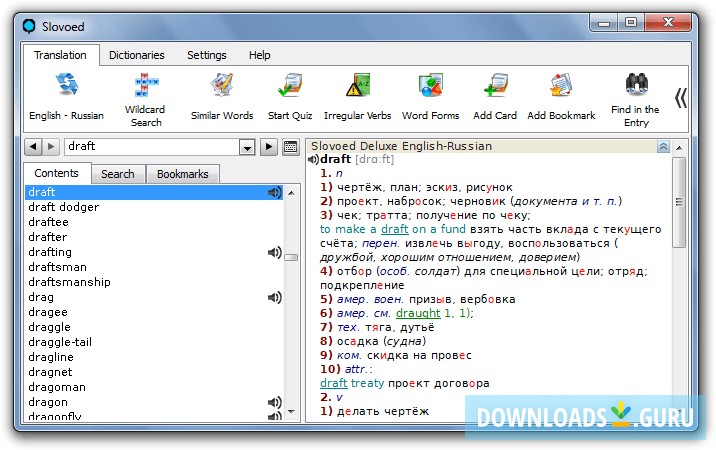Go back with the left arrow button
Screen dimensions: 716x450
click(x=33, y=147)
